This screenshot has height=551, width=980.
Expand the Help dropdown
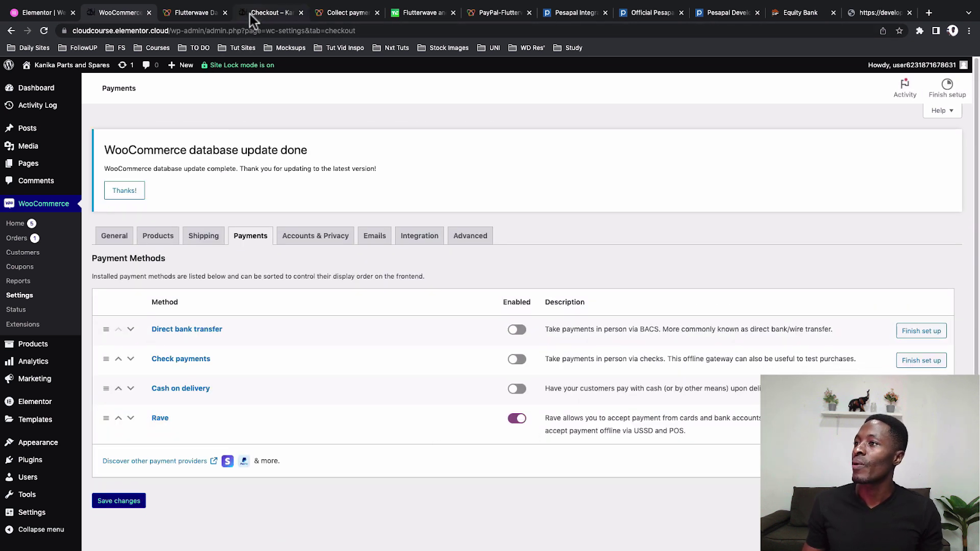[x=942, y=111]
